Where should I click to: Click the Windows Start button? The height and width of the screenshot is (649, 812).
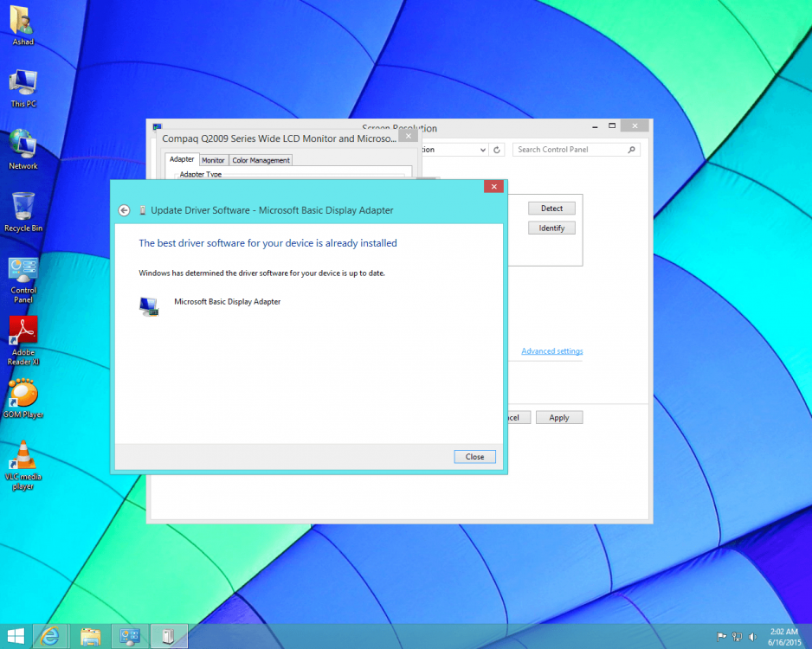(x=15, y=636)
